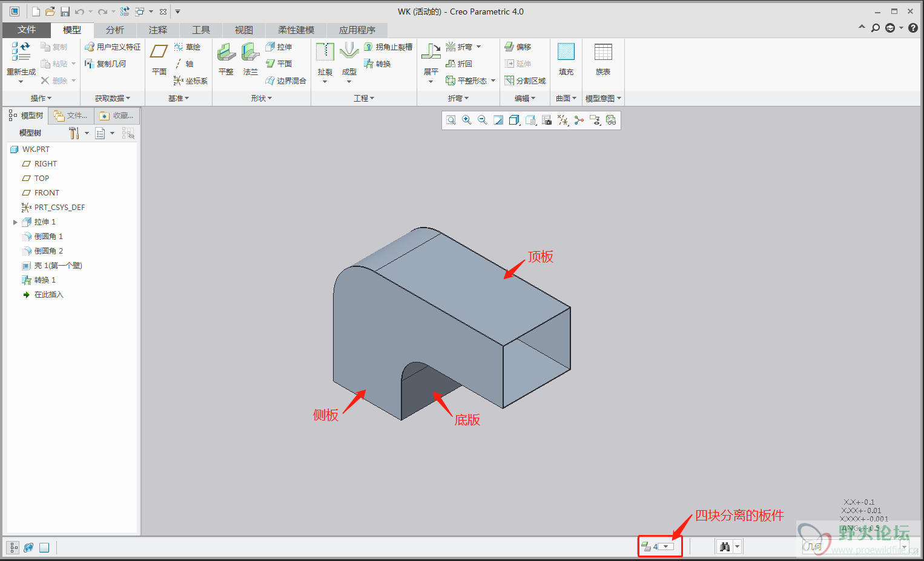The height and width of the screenshot is (561, 924).
Task: Toggle the flat pattern preview glasses icon
Action: pos(611,120)
